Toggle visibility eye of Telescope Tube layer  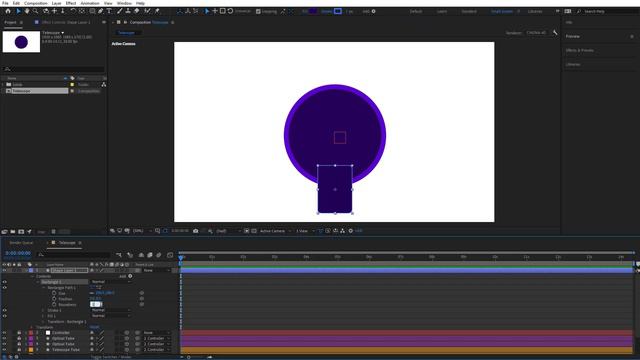tap(4, 350)
